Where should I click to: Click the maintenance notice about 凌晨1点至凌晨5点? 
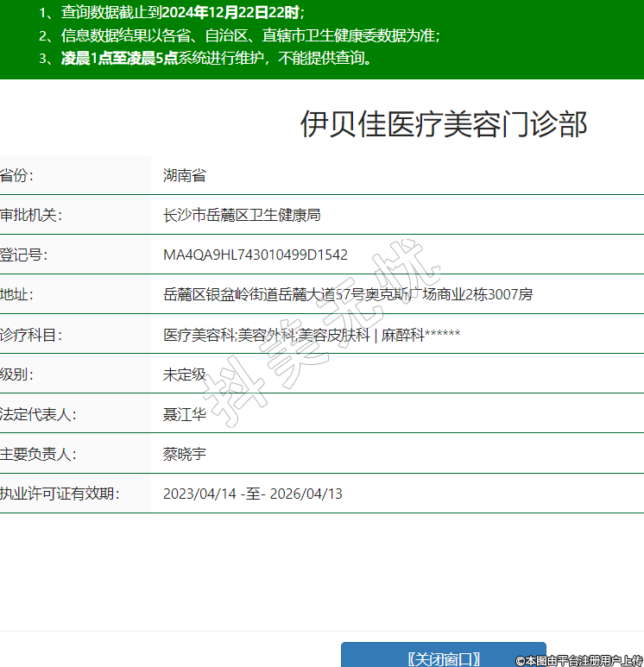(218, 59)
